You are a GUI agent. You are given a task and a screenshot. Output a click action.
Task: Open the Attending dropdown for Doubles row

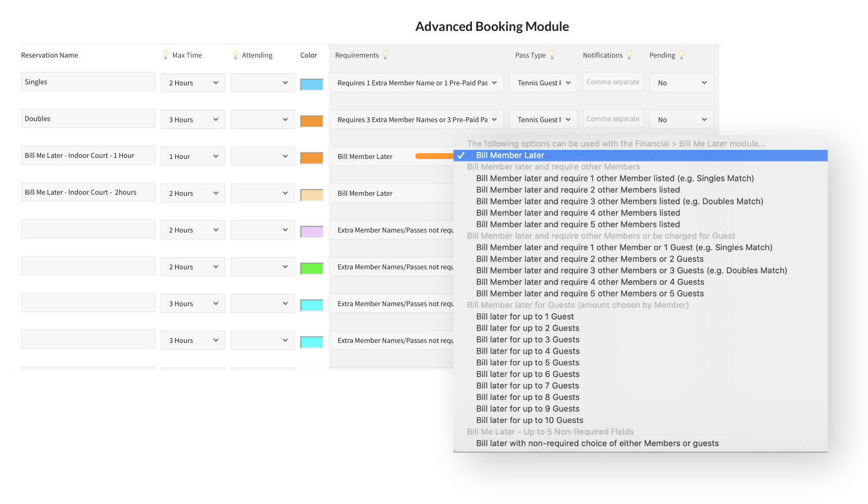[262, 119]
